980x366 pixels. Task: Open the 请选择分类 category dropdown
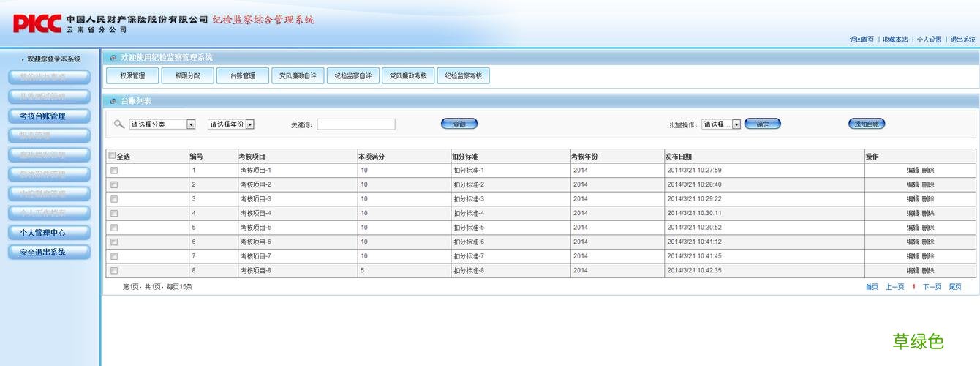point(162,124)
